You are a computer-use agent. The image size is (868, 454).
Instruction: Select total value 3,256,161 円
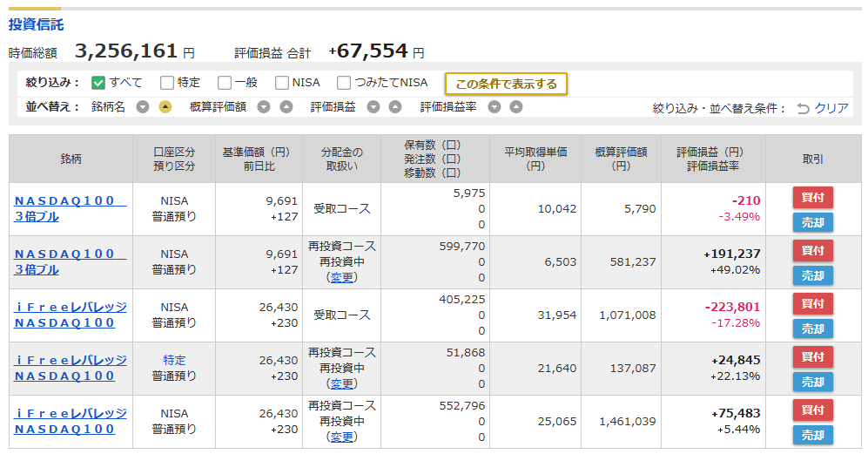coord(135,51)
